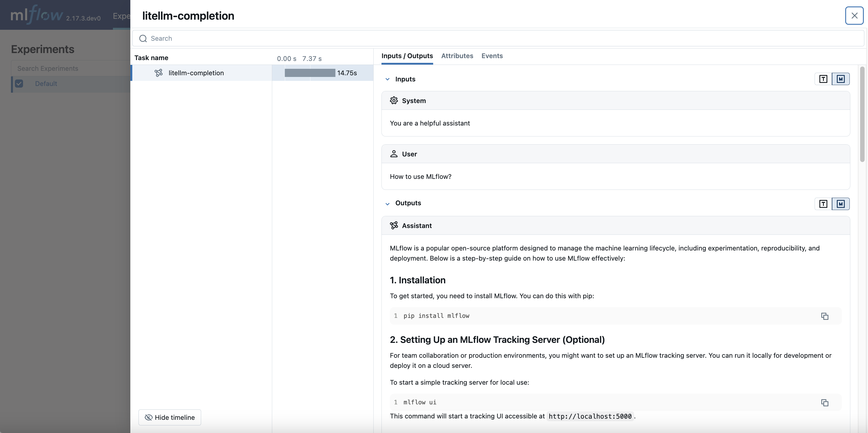Hide timeline panel

click(x=169, y=417)
